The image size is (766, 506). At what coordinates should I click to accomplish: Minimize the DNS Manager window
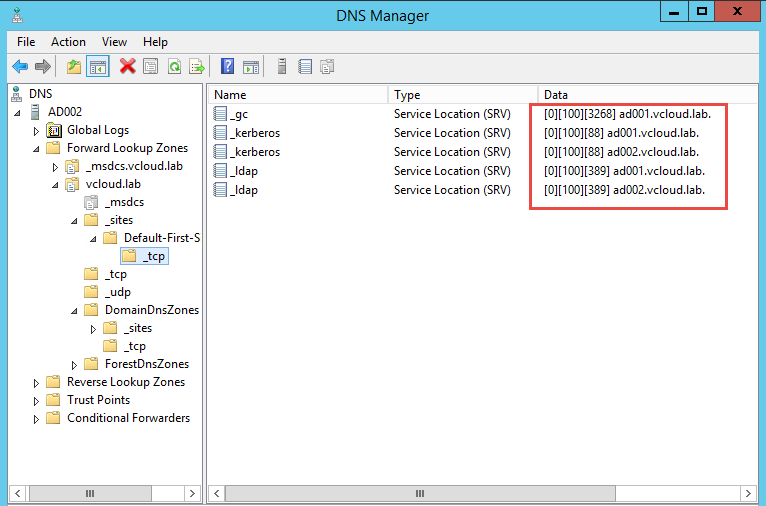coord(674,12)
